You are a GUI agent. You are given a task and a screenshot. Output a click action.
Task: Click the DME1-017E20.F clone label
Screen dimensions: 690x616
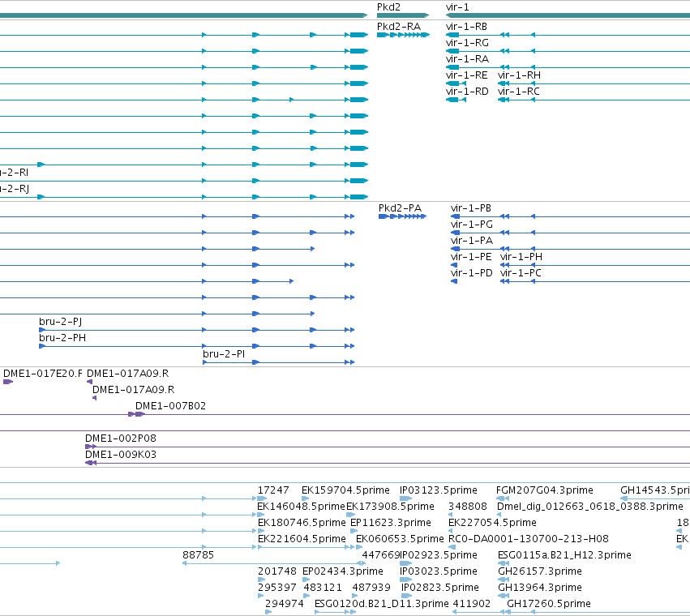43,374
